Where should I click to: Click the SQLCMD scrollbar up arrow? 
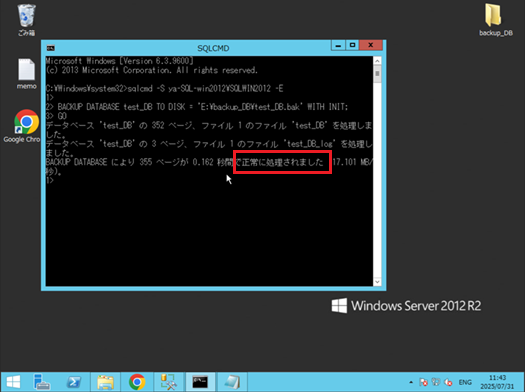pos(377,61)
